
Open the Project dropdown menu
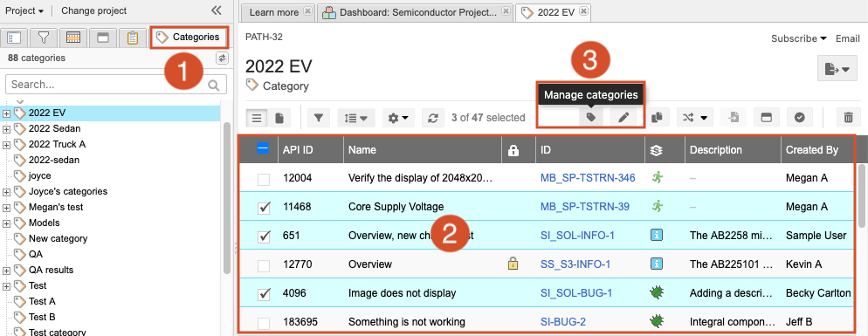[x=24, y=10]
